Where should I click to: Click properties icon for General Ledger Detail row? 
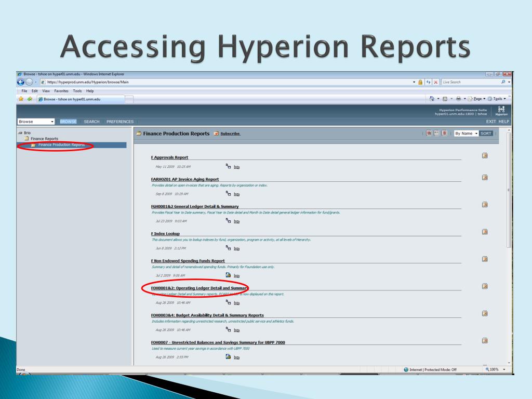(x=485, y=205)
